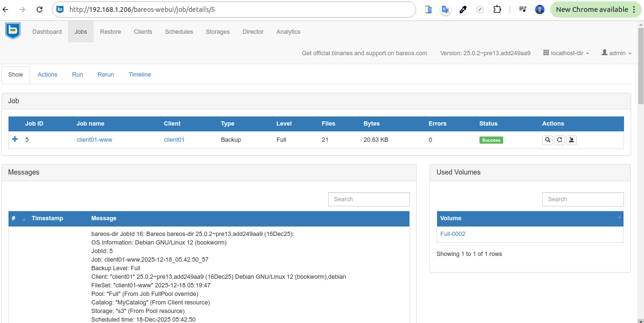Open the admin user dropdown

coord(616,53)
